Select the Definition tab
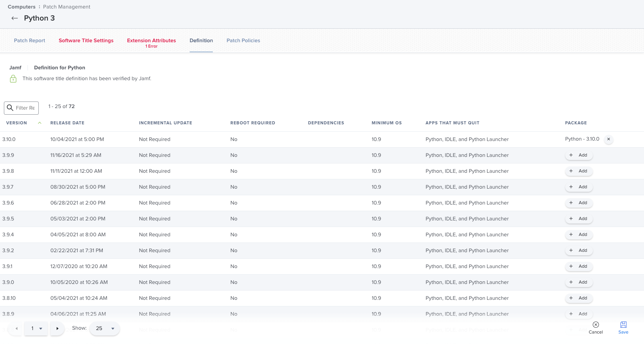Screen dimensions: 644x344 click(201, 41)
